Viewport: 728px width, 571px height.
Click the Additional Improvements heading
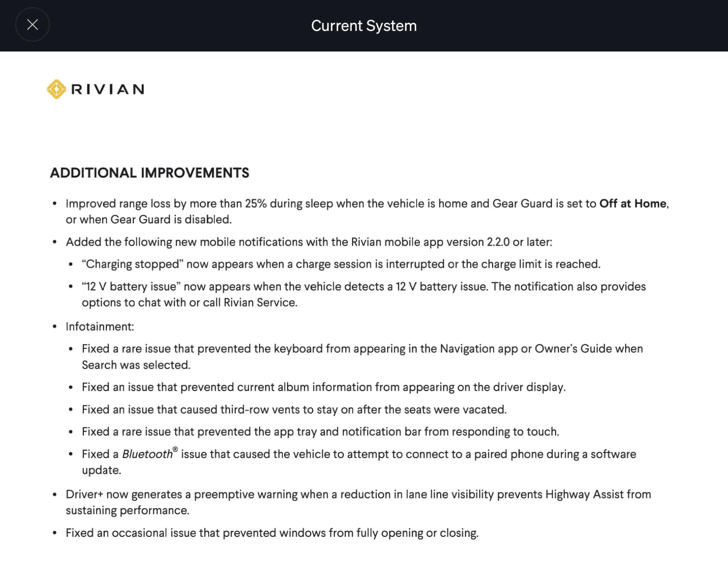tap(149, 173)
